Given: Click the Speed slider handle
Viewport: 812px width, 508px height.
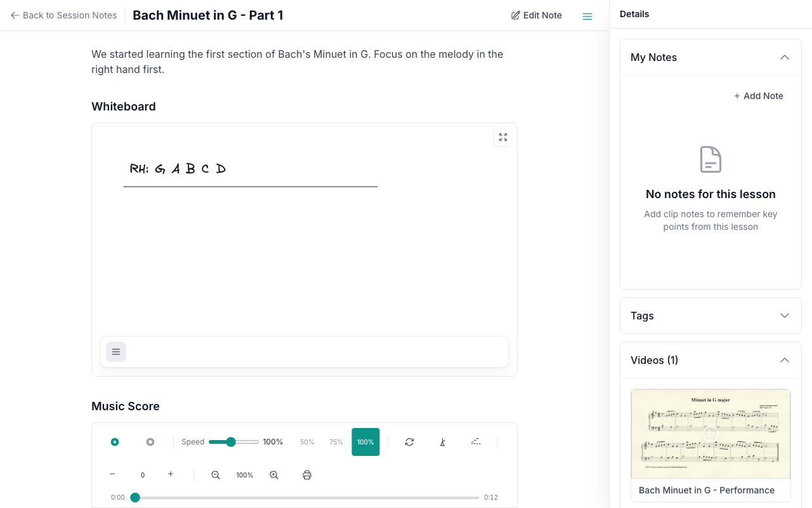Looking at the screenshot, I should pyautogui.click(x=231, y=442).
